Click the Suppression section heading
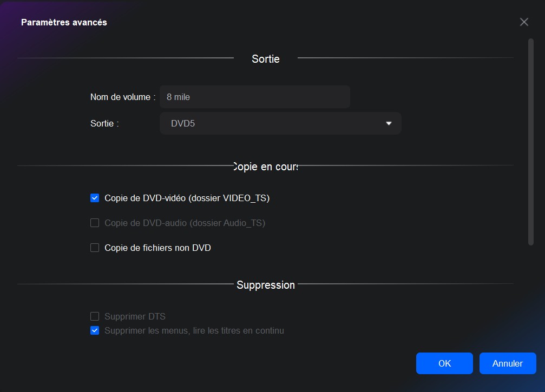545x392 pixels. coord(265,285)
